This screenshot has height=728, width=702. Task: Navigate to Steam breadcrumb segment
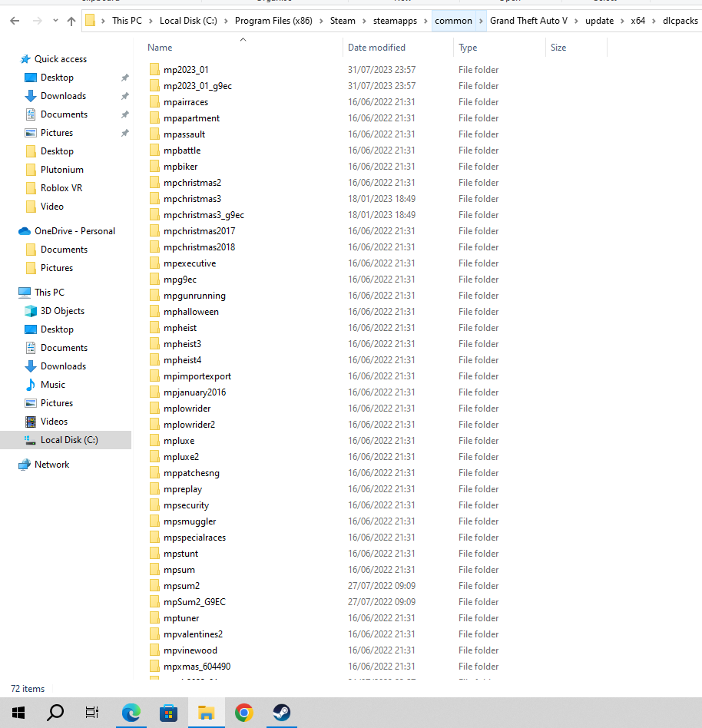click(343, 21)
